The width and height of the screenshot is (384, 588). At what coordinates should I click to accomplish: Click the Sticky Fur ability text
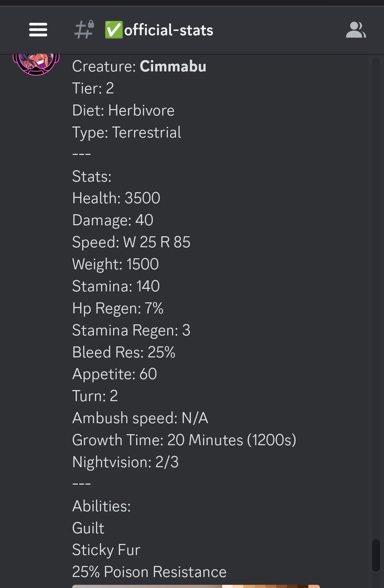click(106, 549)
